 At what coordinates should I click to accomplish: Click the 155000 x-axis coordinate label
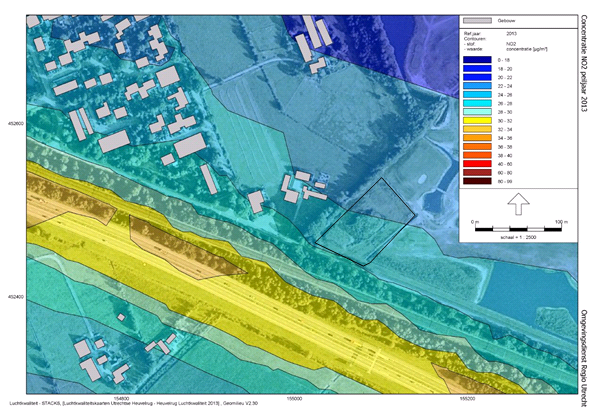(x=294, y=398)
